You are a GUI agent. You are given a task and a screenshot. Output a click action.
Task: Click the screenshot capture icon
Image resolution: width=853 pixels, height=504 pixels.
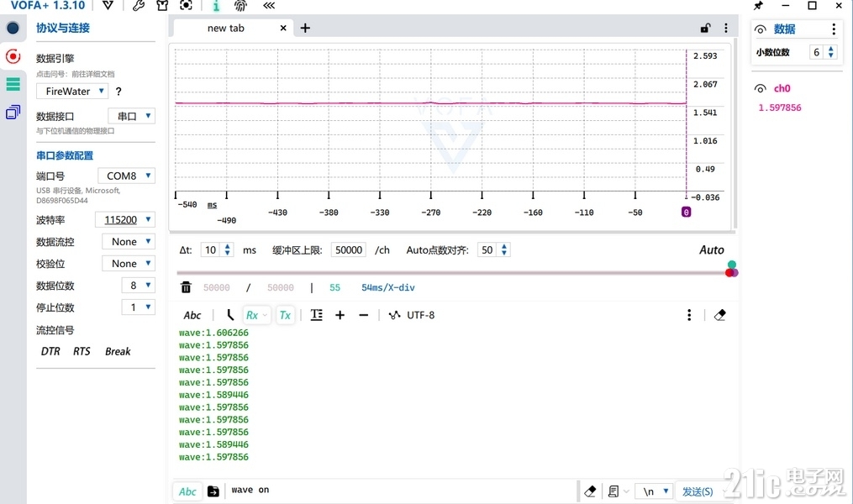tap(186, 5)
